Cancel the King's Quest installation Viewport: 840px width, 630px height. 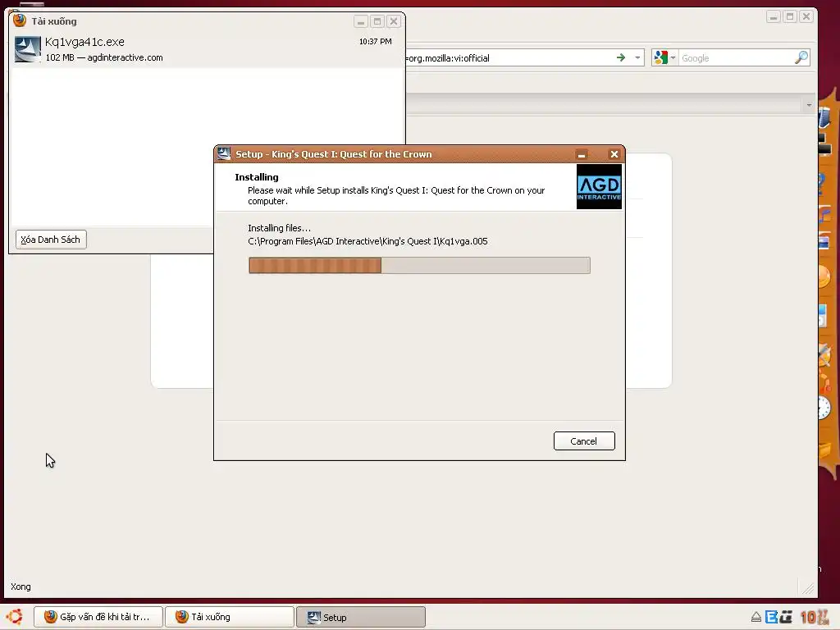[x=584, y=441]
